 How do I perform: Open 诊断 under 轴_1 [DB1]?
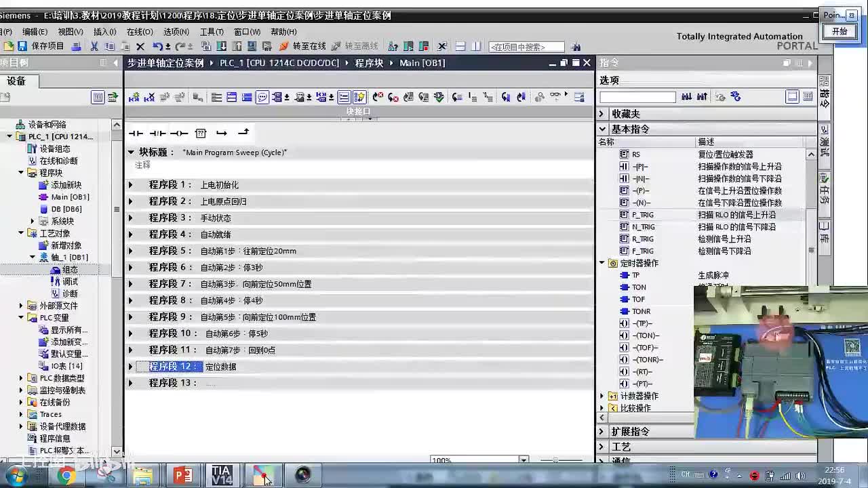point(71,294)
